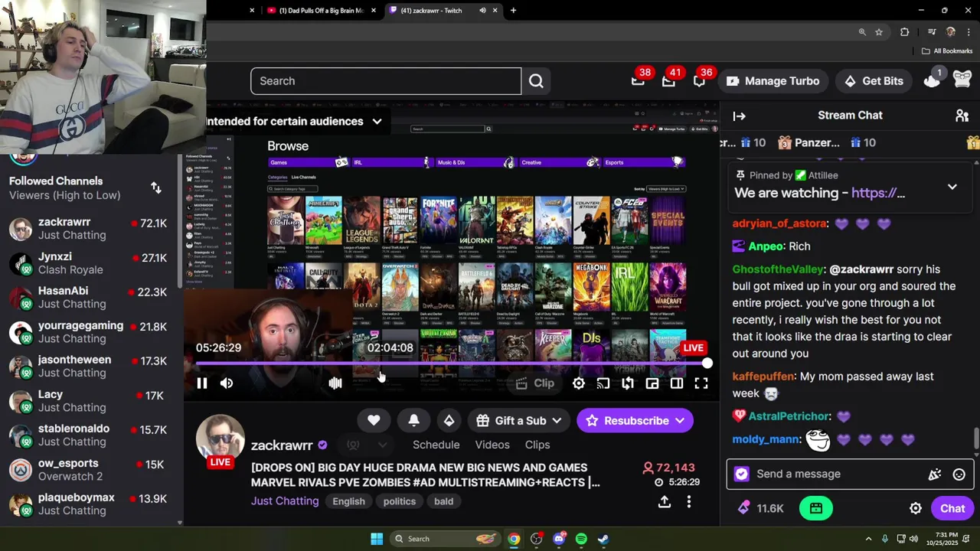The image size is (980, 551).
Task: Toggle notifications bell for zackrawrr
Action: pos(413,420)
